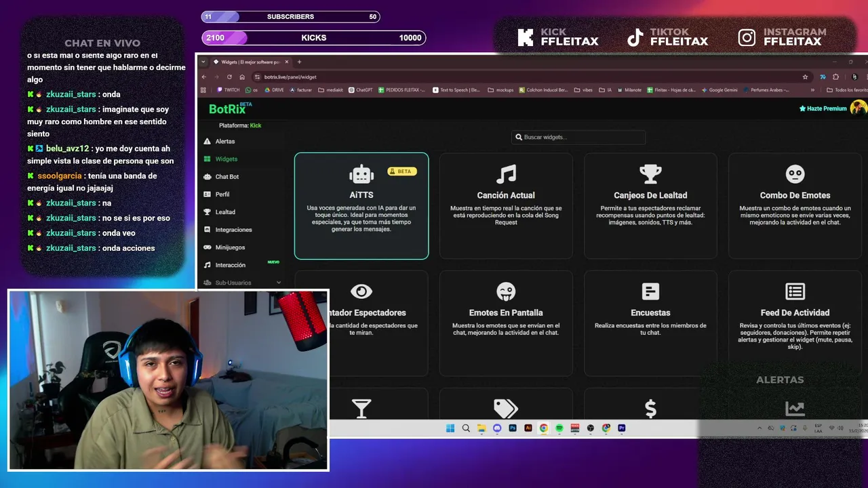
Task: Open the Text to Speech bookmark
Action: click(x=456, y=89)
